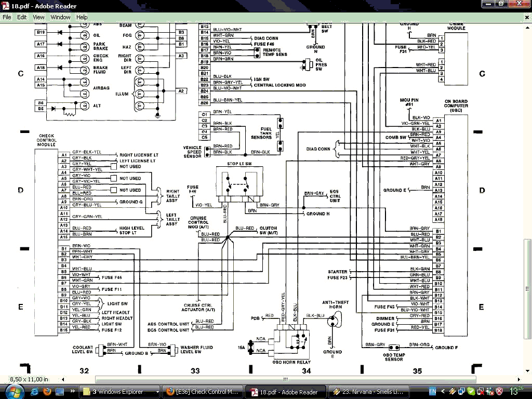
Task: Open the Window menu
Action: pyautogui.click(x=60, y=17)
